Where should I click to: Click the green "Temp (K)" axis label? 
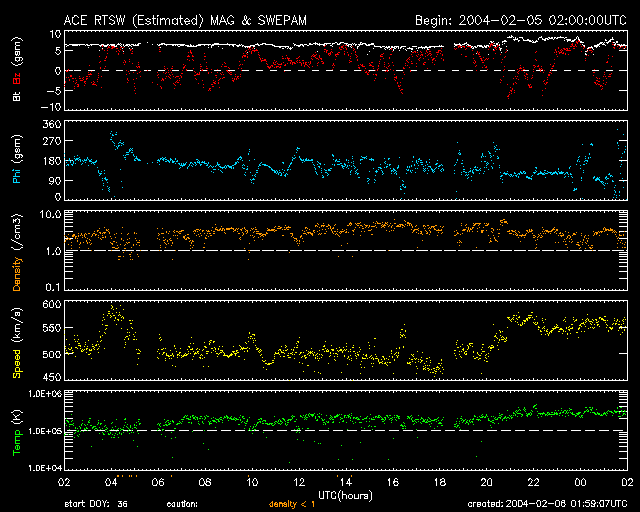[x=17, y=432]
